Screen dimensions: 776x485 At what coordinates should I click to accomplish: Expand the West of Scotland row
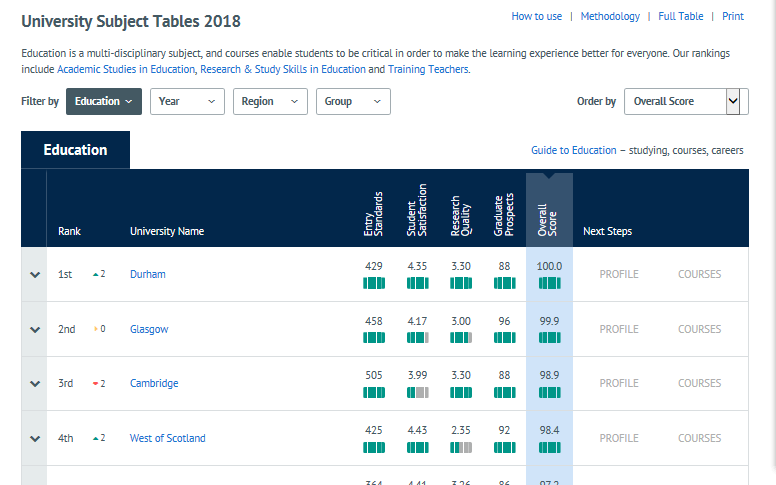(35, 438)
